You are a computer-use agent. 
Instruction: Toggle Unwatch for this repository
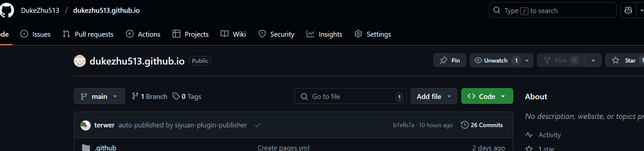point(495,61)
